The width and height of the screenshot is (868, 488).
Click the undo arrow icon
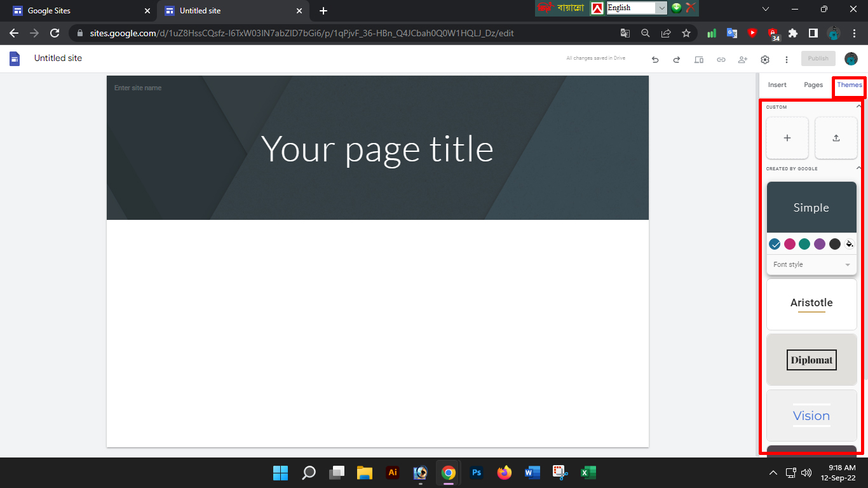click(655, 59)
